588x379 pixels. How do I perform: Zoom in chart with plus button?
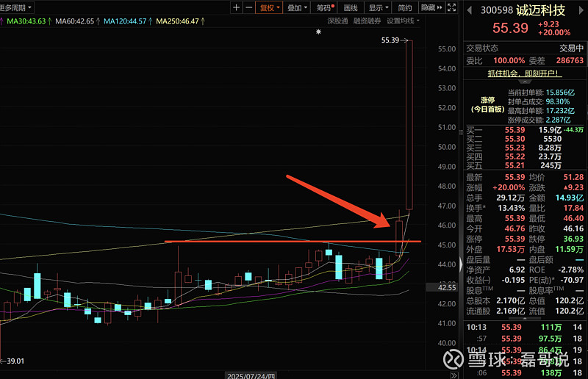click(236, 7)
